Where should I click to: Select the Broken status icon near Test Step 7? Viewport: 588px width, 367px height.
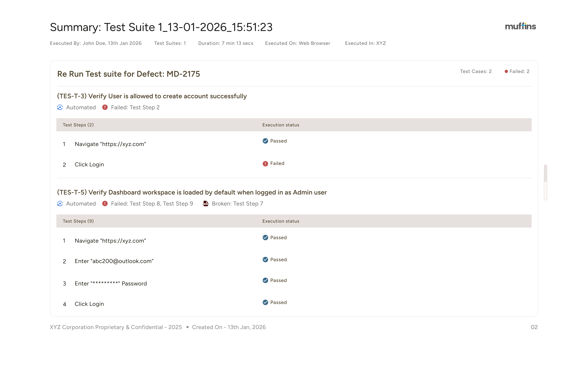tap(206, 204)
